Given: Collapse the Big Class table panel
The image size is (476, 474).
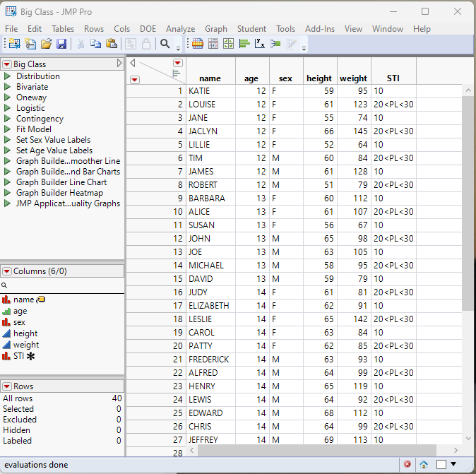Looking at the screenshot, I should (x=119, y=64).
